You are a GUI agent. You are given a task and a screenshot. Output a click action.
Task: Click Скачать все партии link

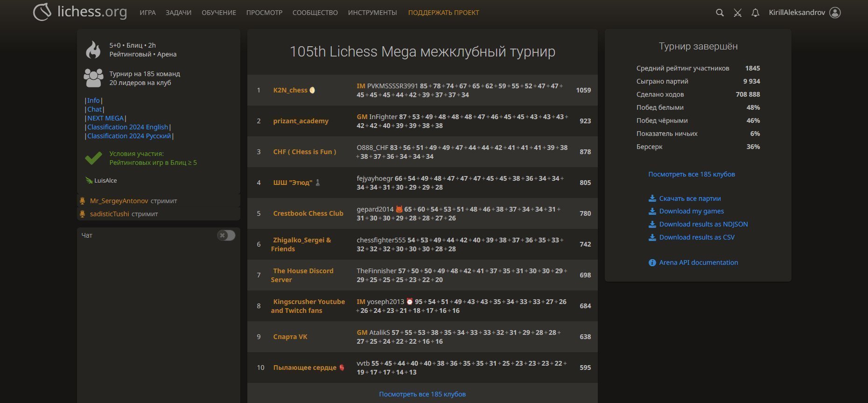click(x=690, y=198)
